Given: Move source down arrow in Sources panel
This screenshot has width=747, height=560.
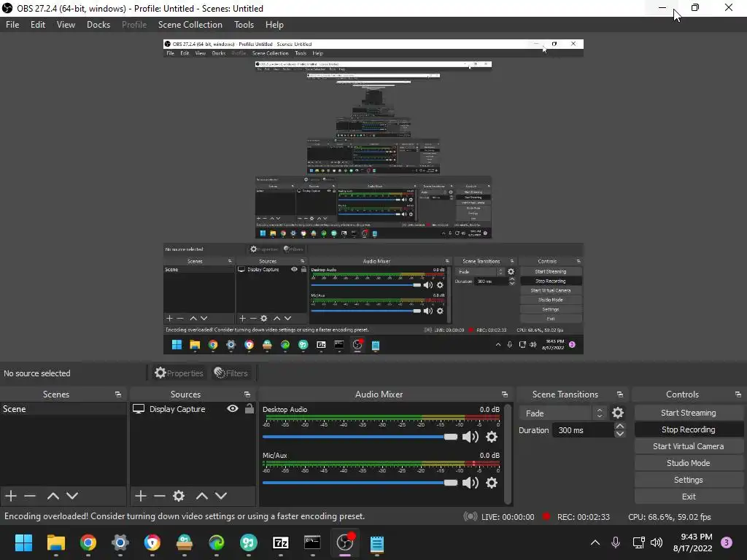Looking at the screenshot, I should click(x=221, y=496).
